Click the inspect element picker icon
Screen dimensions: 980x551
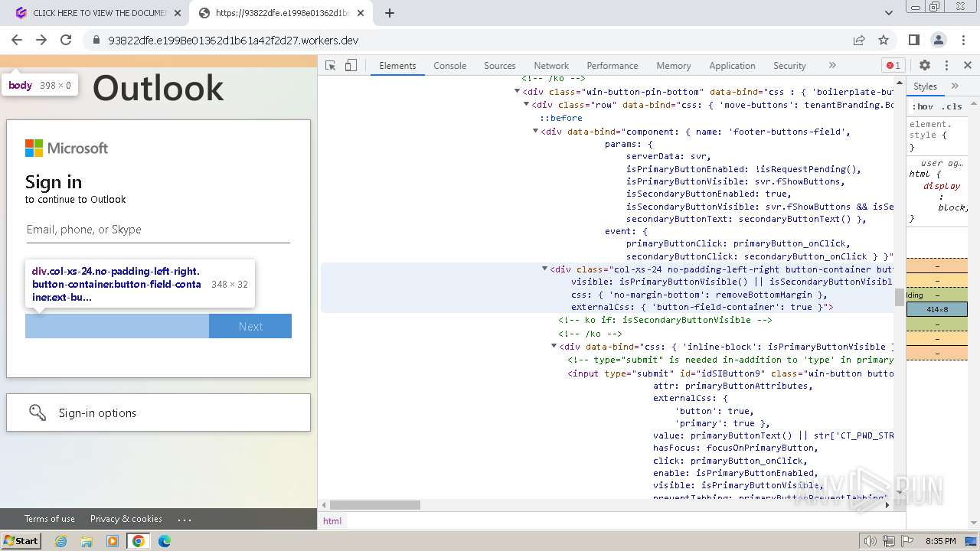(331, 66)
